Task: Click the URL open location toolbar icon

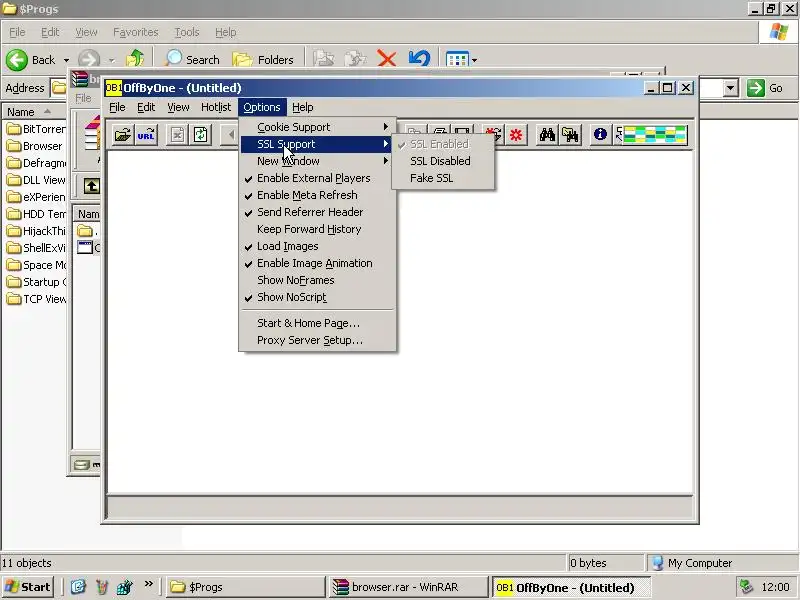Action: pyautogui.click(x=146, y=135)
